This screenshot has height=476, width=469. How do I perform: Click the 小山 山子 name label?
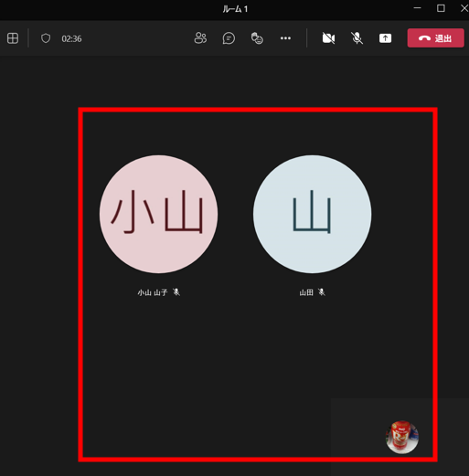pos(153,292)
